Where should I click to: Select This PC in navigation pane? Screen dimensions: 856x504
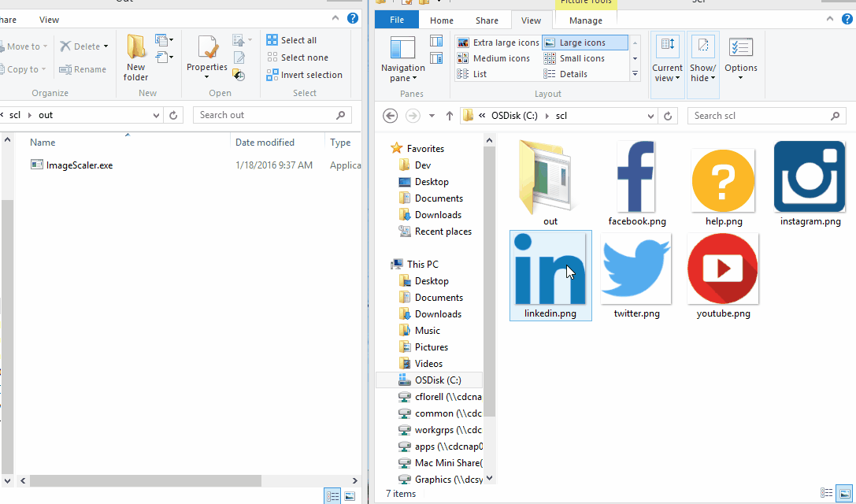415,265
